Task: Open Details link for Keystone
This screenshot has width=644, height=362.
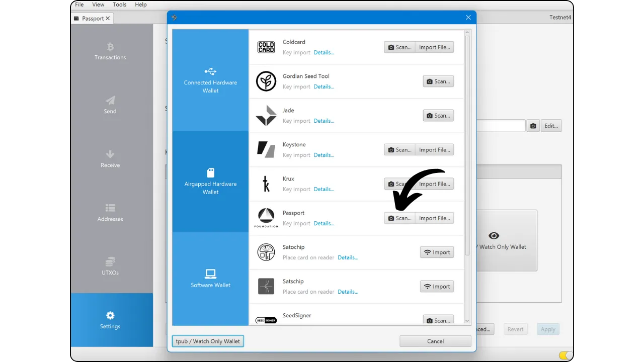Action: pos(324,155)
